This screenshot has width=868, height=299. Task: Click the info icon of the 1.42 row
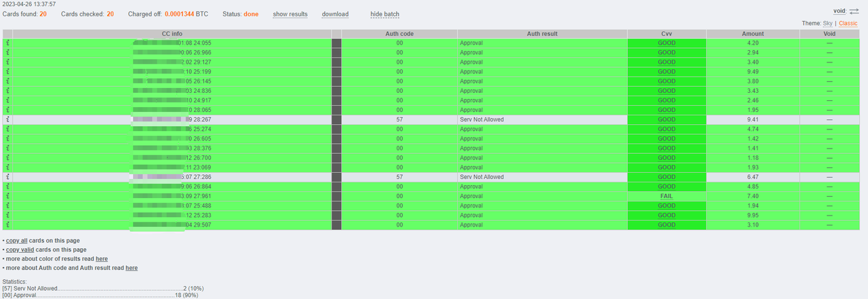click(7, 138)
